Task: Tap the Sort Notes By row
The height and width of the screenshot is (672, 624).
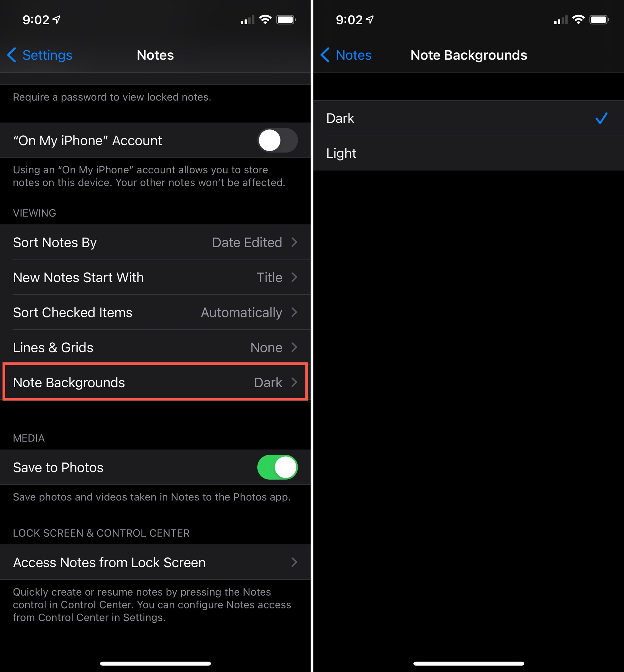Action: coord(155,243)
